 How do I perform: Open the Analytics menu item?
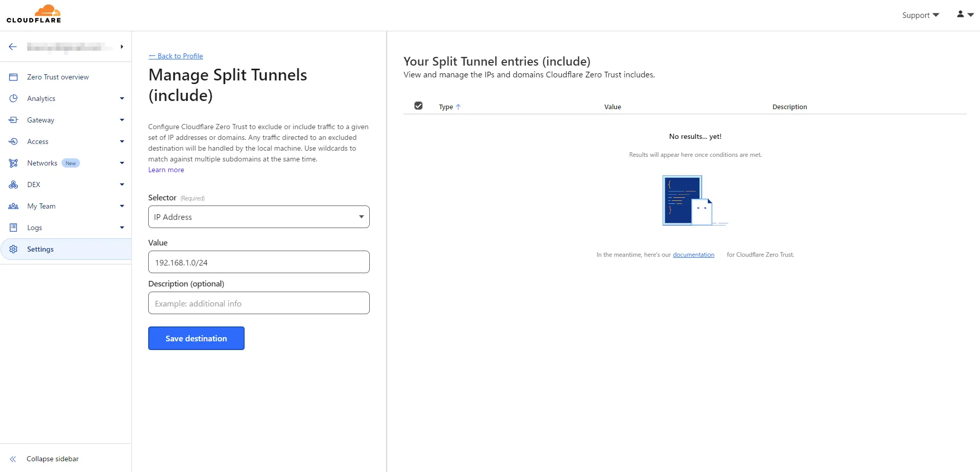(x=41, y=98)
